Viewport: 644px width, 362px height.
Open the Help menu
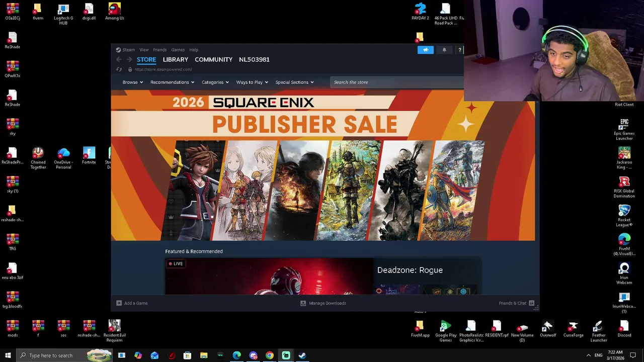[194, 50]
